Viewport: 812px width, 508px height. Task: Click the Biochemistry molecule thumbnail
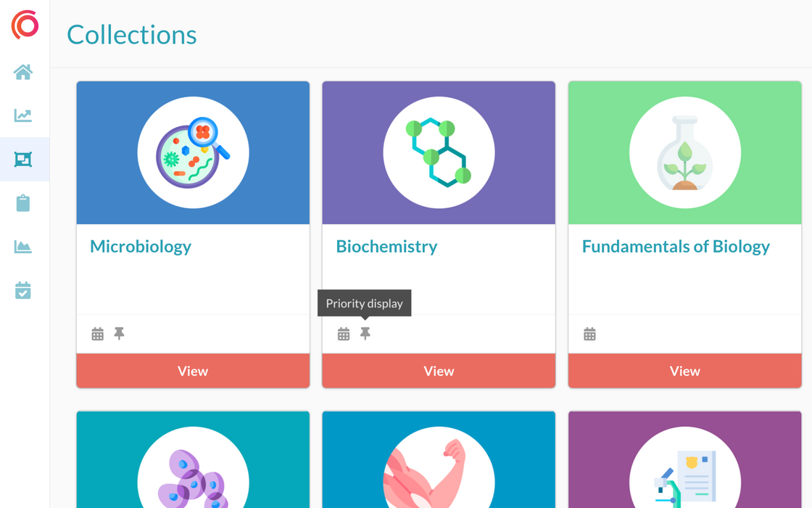[439, 153]
